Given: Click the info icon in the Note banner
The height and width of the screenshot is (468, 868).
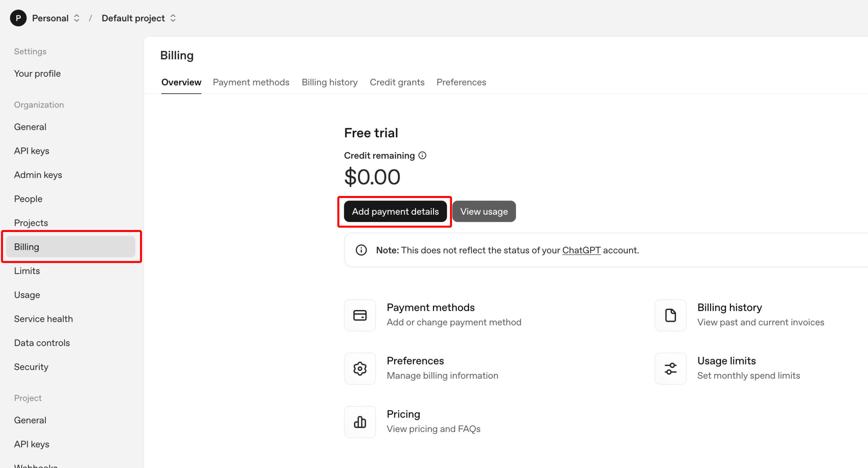Looking at the screenshot, I should (x=361, y=250).
